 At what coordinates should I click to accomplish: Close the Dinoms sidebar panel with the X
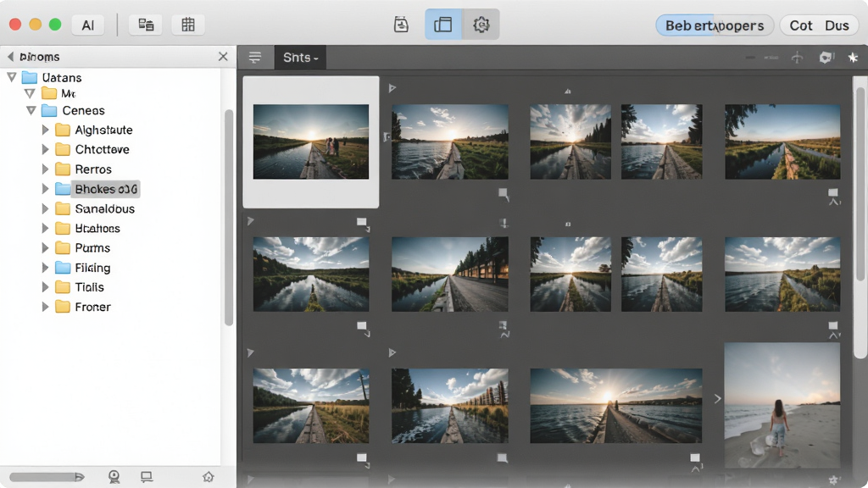point(223,57)
